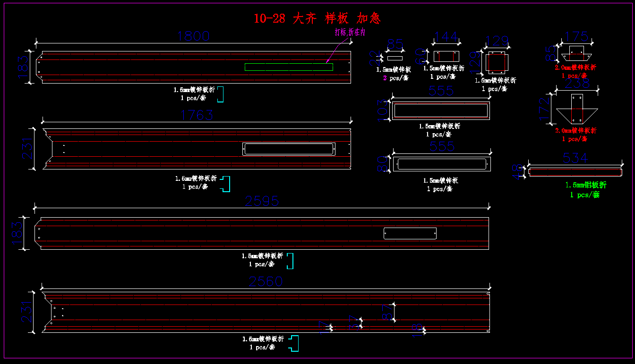Click the magenta 打标,折在内 annotation
The width and height of the screenshot is (635, 364).
pyautogui.click(x=350, y=32)
